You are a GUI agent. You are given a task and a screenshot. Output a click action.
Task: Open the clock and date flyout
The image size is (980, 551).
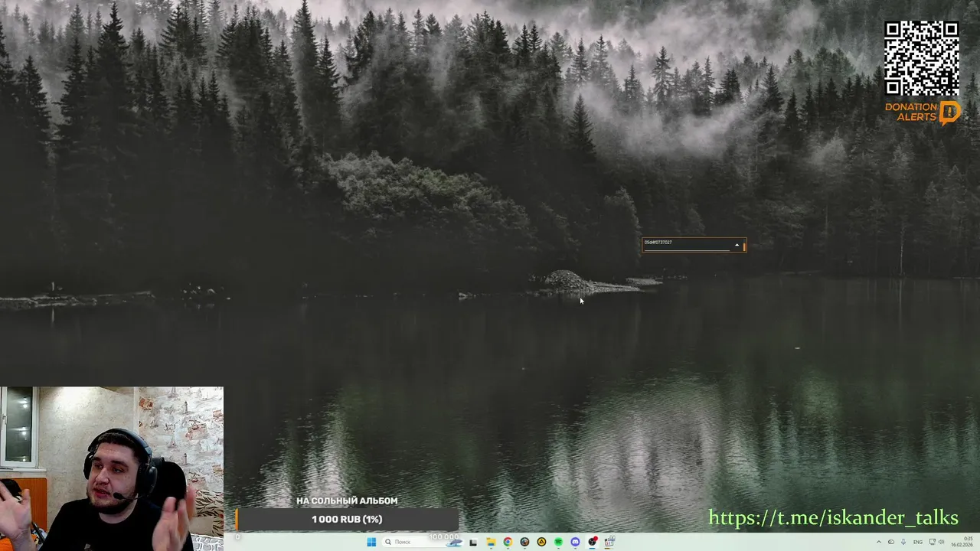click(x=962, y=542)
